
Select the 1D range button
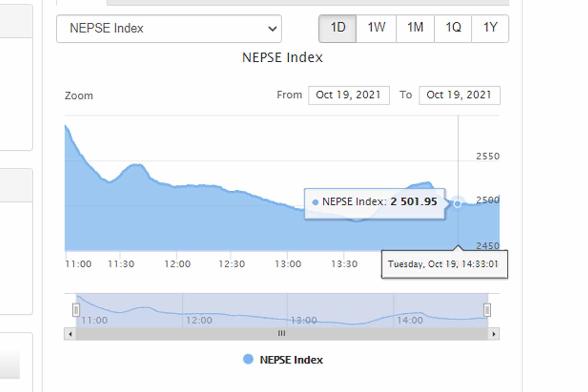(337, 28)
